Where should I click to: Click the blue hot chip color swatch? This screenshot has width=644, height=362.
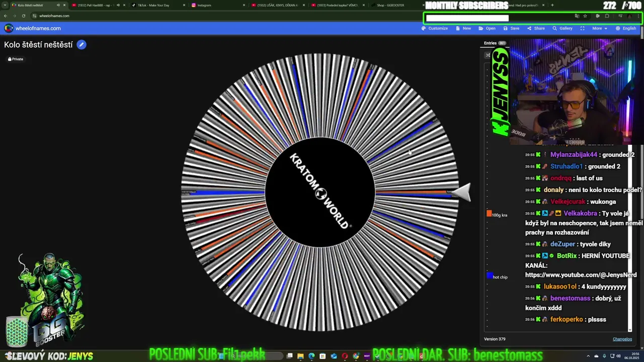click(490, 275)
